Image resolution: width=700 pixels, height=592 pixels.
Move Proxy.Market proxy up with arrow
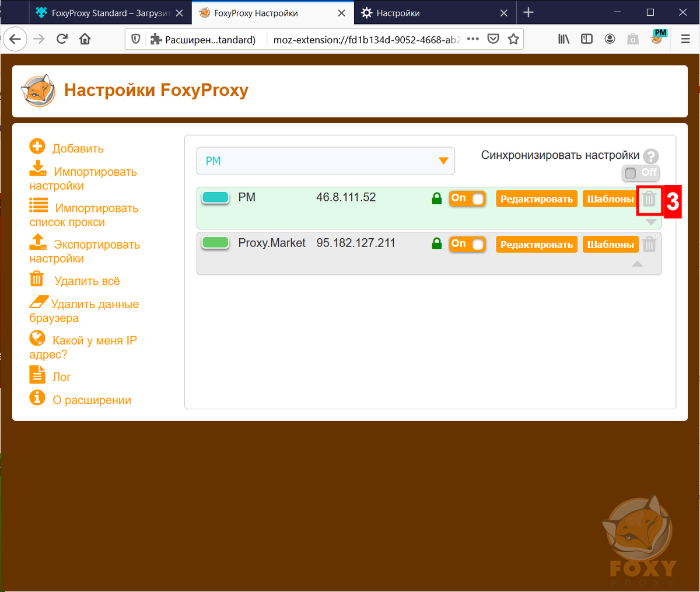click(x=638, y=264)
